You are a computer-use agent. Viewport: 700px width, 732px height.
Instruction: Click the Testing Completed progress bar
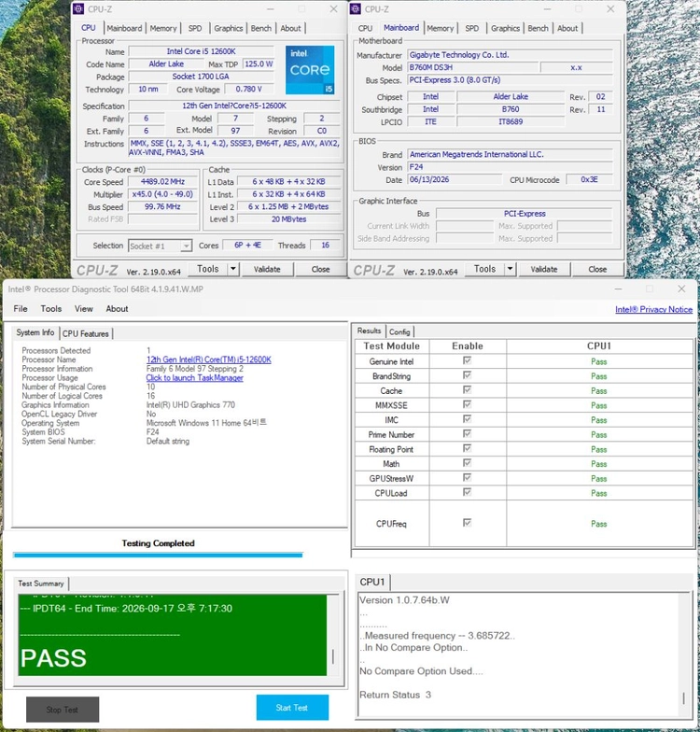tap(159, 555)
